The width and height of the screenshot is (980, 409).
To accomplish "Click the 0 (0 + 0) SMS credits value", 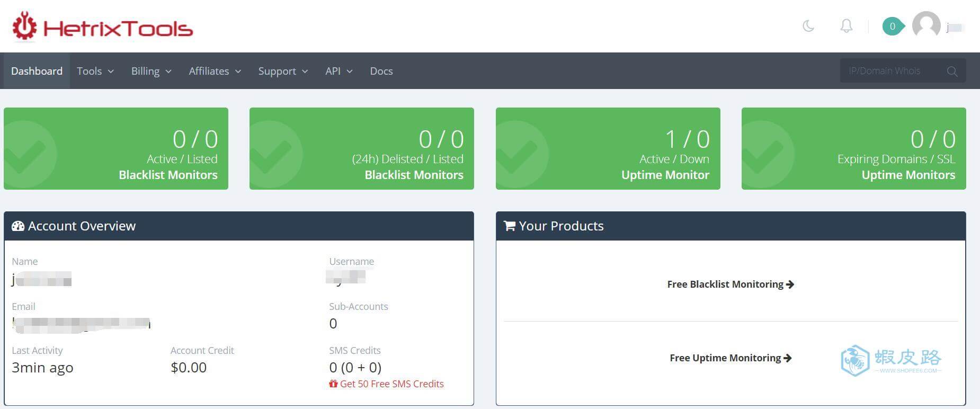I will (x=355, y=367).
